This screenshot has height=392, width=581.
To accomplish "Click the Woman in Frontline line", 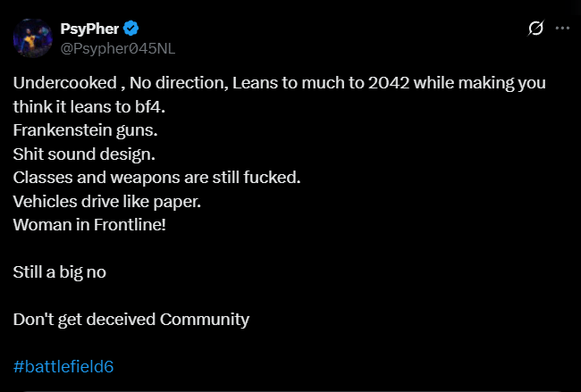I will point(89,225).
